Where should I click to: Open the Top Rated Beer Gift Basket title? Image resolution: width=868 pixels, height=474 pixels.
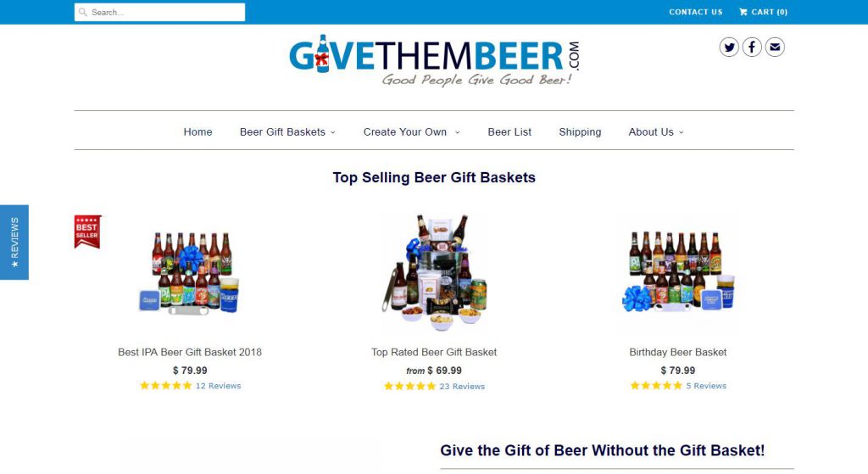(434, 352)
